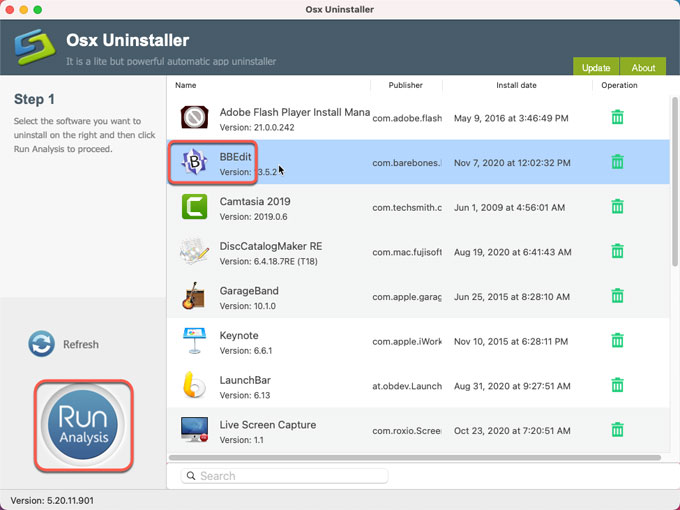The width and height of the screenshot is (680, 510).
Task: Click publisher 'com.techsmith.c'
Action: pyautogui.click(x=407, y=208)
